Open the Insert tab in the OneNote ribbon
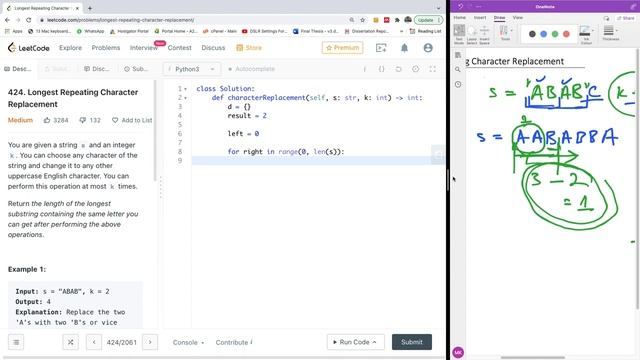The width and height of the screenshot is (640, 360). pos(480,18)
